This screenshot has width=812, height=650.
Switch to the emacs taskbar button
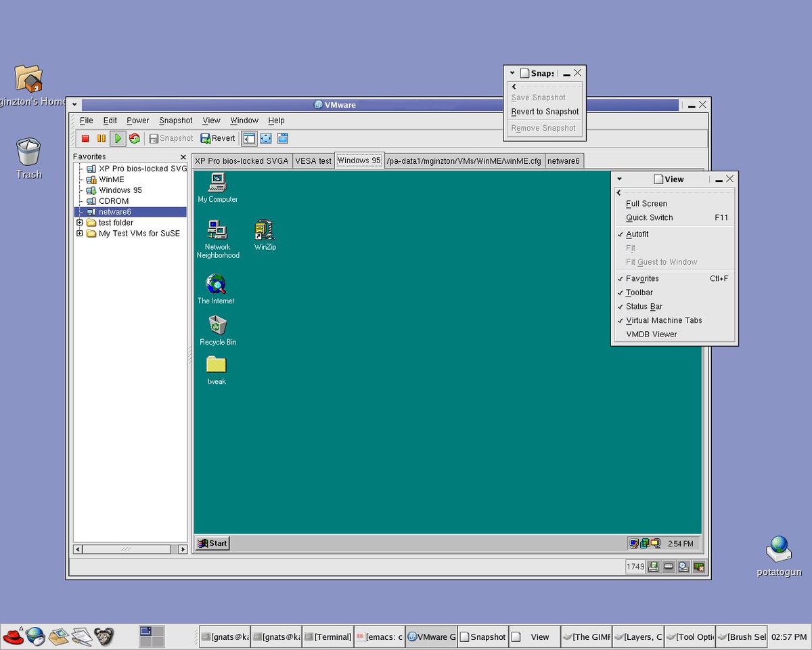point(380,636)
